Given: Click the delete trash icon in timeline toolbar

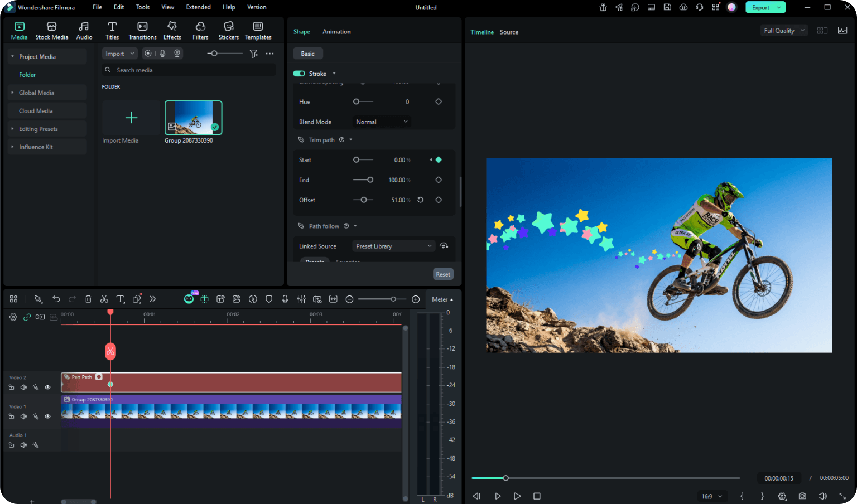Looking at the screenshot, I should tap(88, 299).
